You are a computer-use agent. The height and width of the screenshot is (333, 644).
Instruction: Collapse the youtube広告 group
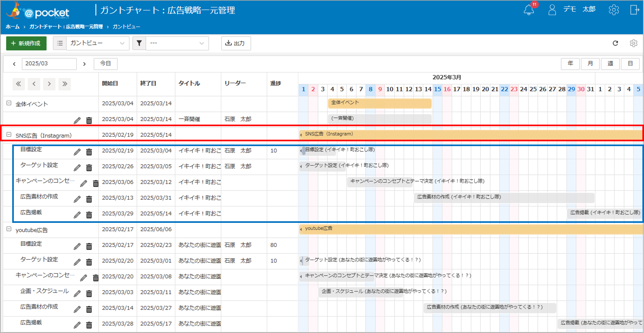pyautogui.click(x=9, y=229)
